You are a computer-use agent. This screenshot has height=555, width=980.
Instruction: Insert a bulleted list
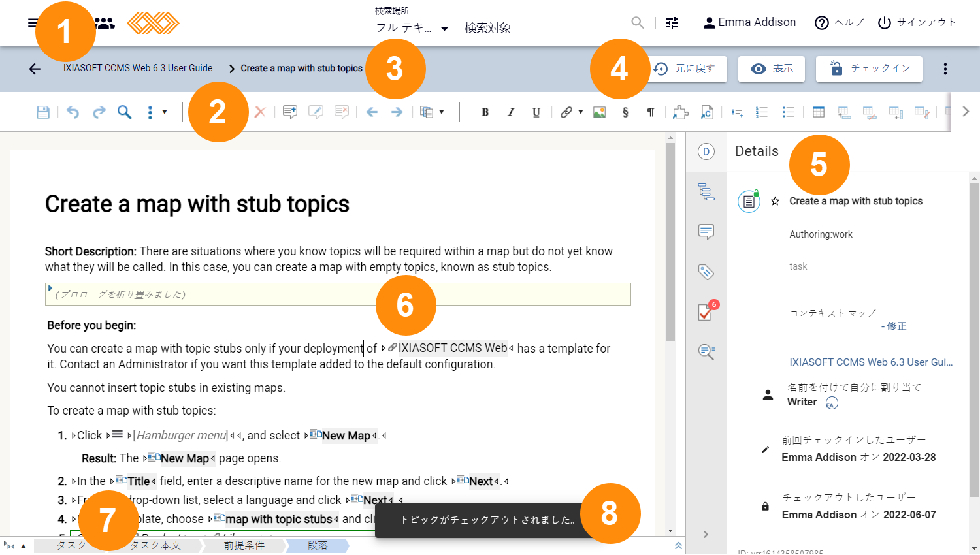point(788,112)
